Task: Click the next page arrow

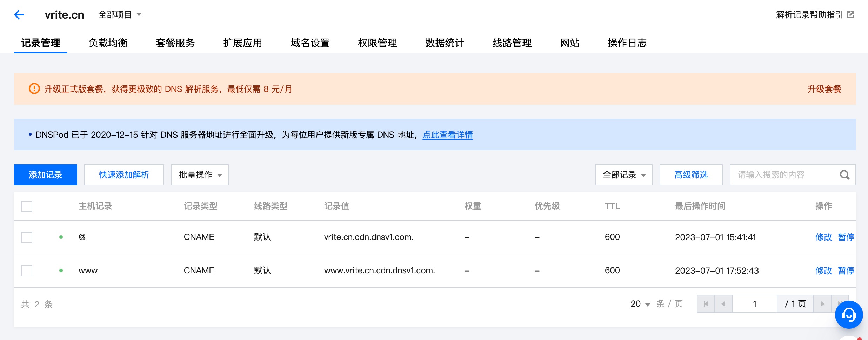Action: click(823, 303)
